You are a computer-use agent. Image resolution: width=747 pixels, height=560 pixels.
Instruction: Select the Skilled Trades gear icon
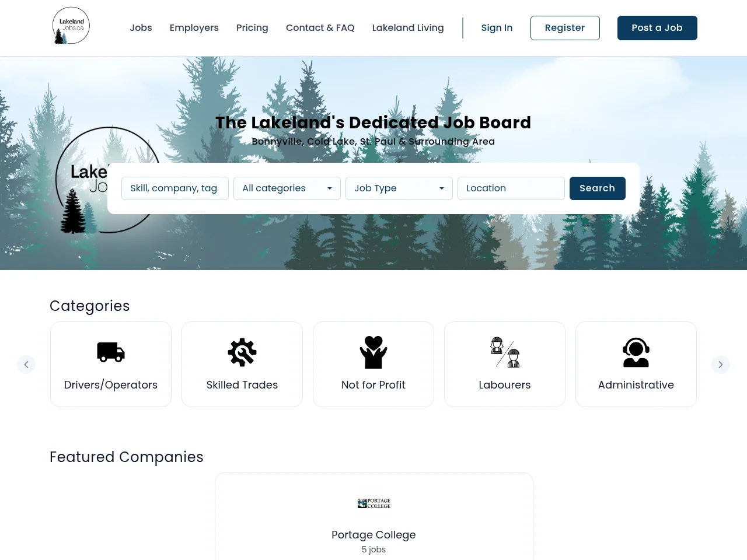(242, 352)
